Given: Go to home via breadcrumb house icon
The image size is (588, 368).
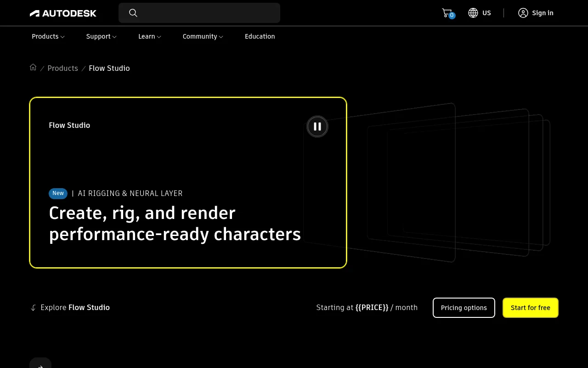Looking at the screenshot, I should coord(33,67).
